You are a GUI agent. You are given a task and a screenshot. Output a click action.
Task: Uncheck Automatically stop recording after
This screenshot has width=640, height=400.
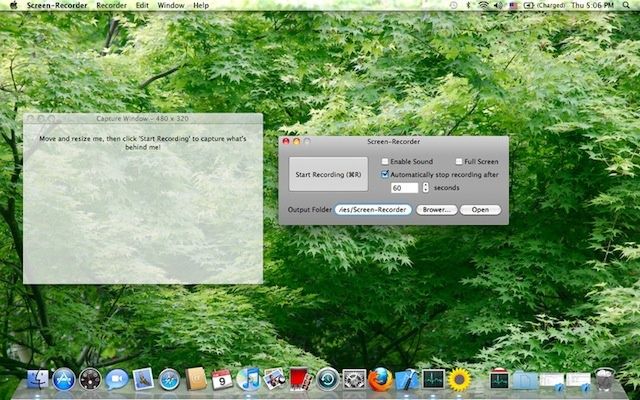(385, 174)
